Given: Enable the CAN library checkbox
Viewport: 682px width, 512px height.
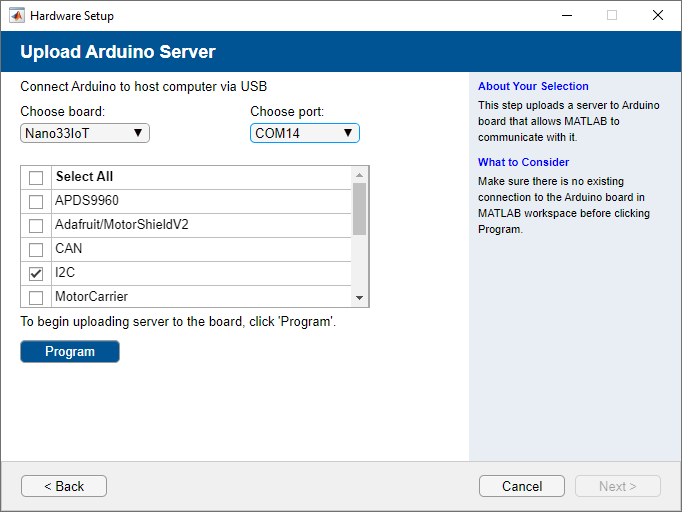Looking at the screenshot, I should [x=36, y=249].
